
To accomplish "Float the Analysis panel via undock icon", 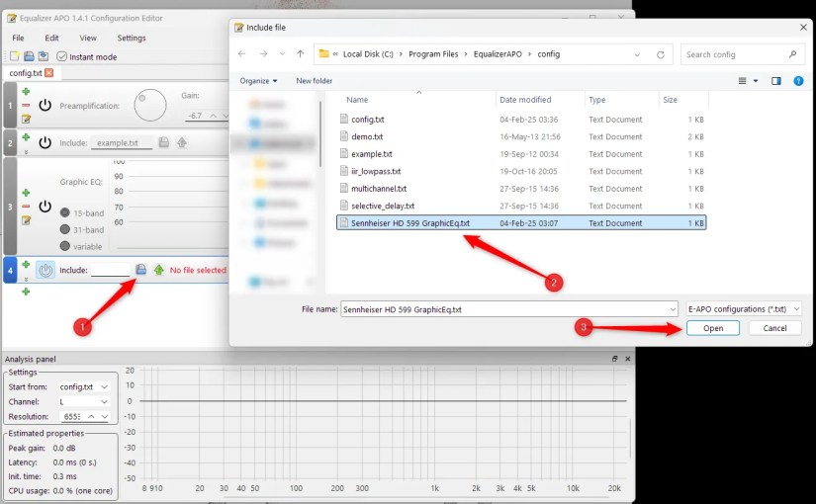I will (x=614, y=359).
